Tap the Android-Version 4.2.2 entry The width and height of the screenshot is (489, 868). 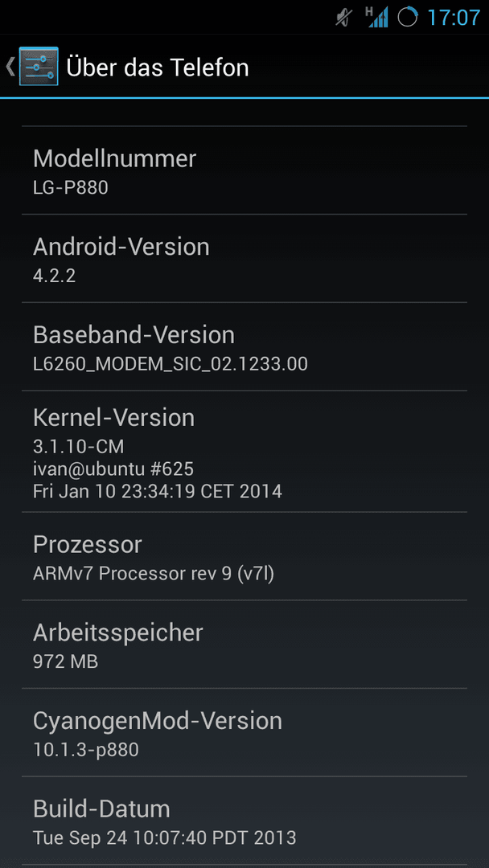click(x=244, y=259)
